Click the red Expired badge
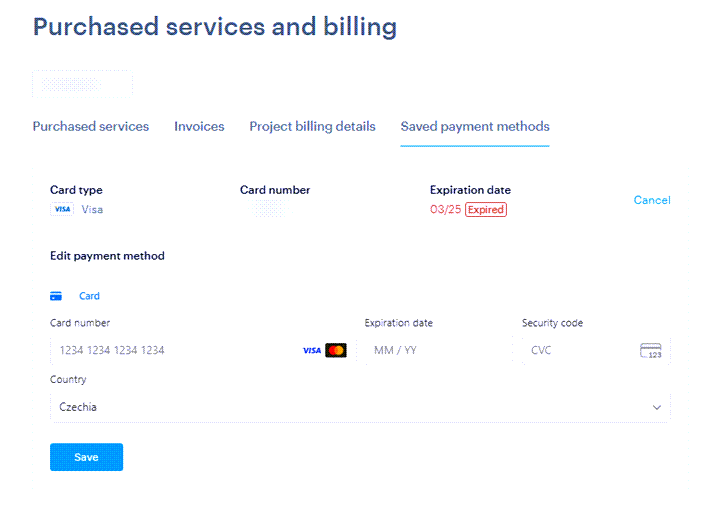 pyautogui.click(x=486, y=209)
